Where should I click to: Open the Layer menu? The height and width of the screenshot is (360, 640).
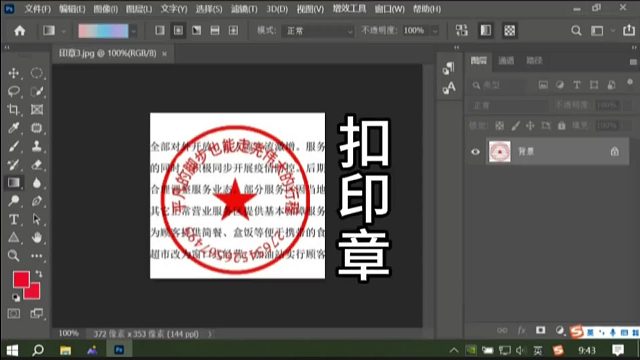click(x=139, y=9)
